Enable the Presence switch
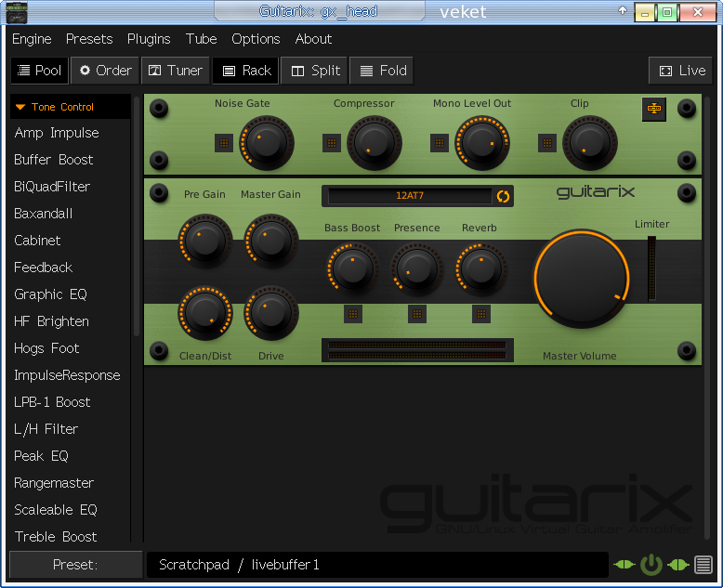The width and height of the screenshot is (723, 588). (417, 314)
